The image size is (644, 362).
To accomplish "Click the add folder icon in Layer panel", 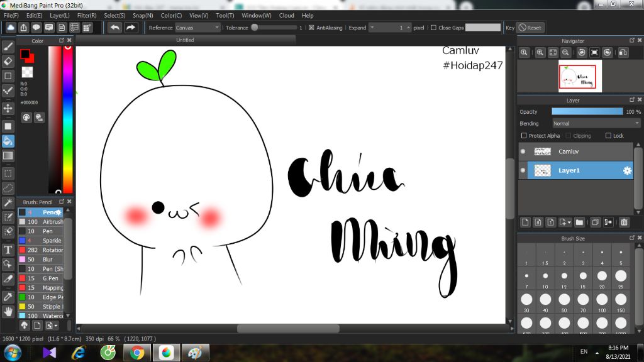I will [579, 222].
